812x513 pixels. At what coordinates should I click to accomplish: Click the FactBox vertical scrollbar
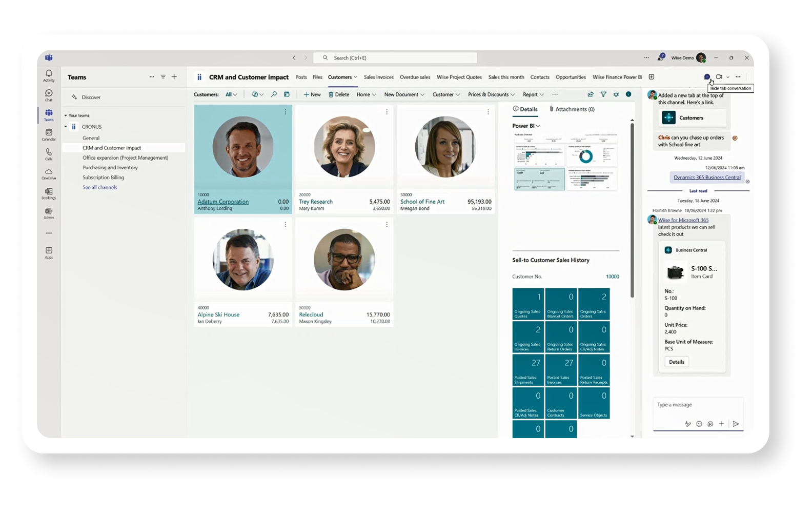click(x=632, y=210)
